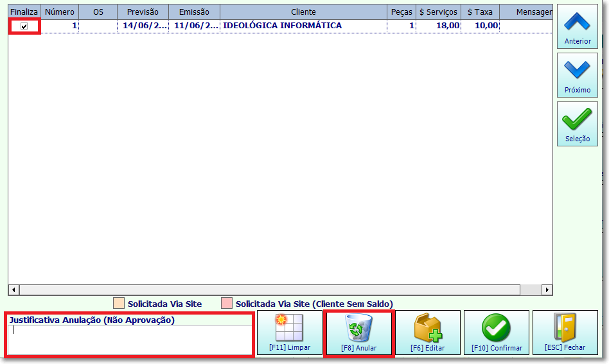Click the $ Taxa column header
This screenshot has height=364, width=609.
coord(481,12)
